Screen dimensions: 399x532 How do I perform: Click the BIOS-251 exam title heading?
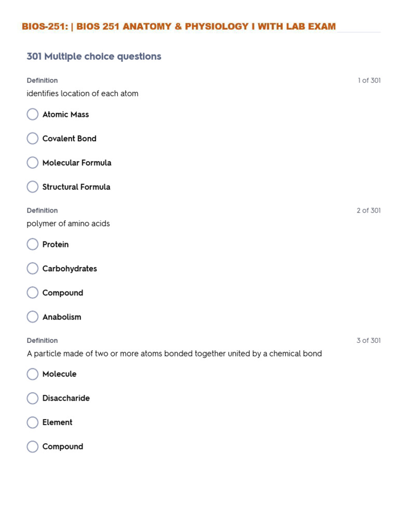179,26
